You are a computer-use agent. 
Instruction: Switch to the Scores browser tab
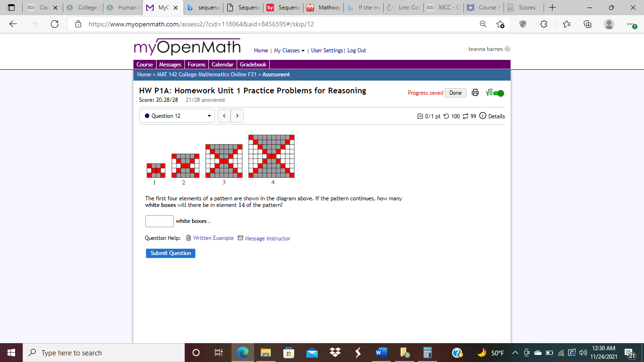[524, 8]
